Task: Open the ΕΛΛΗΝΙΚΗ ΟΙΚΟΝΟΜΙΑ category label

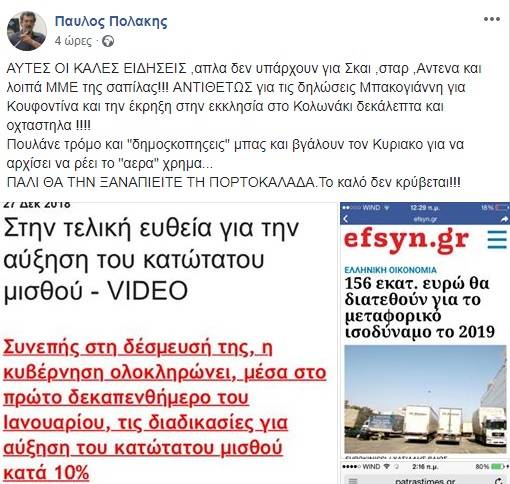Action: (x=390, y=269)
